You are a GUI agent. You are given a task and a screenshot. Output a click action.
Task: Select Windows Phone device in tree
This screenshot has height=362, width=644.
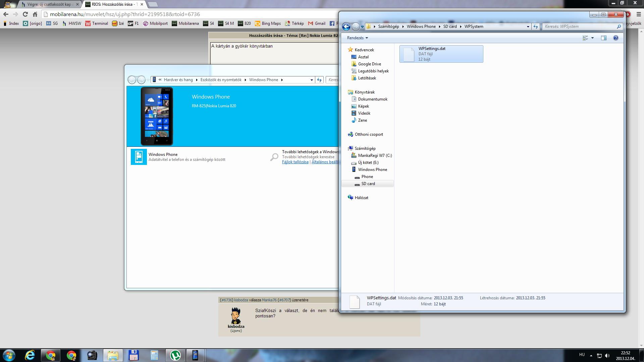(372, 170)
